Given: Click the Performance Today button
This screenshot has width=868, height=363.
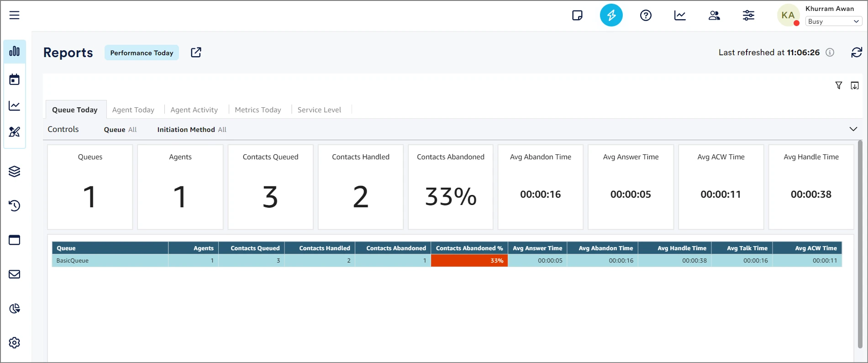Looking at the screenshot, I should coord(142,53).
